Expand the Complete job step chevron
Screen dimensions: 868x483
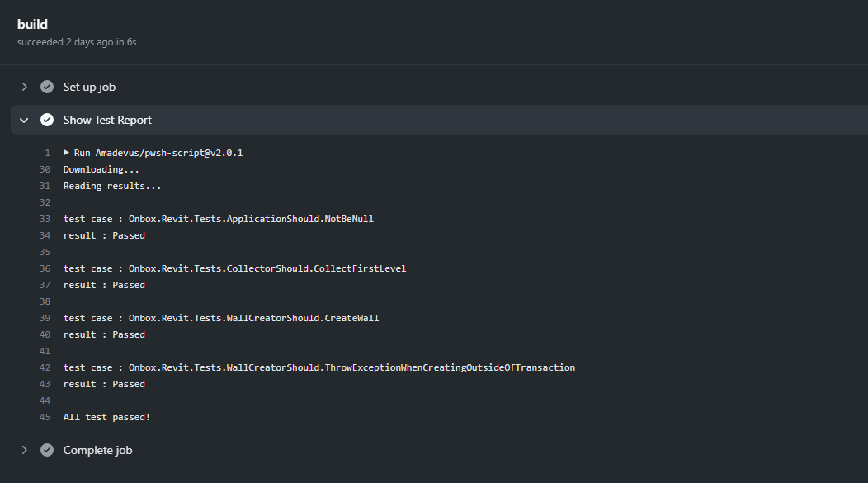click(25, 450)
